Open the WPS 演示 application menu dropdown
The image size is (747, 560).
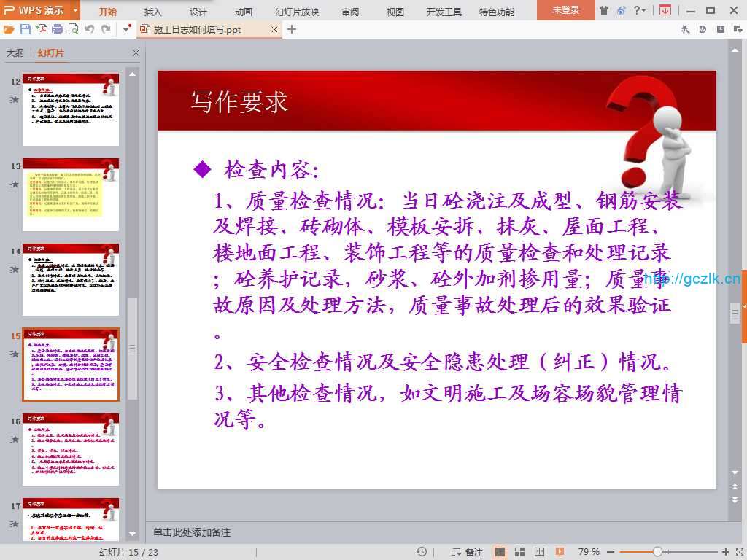click(76, 10)
